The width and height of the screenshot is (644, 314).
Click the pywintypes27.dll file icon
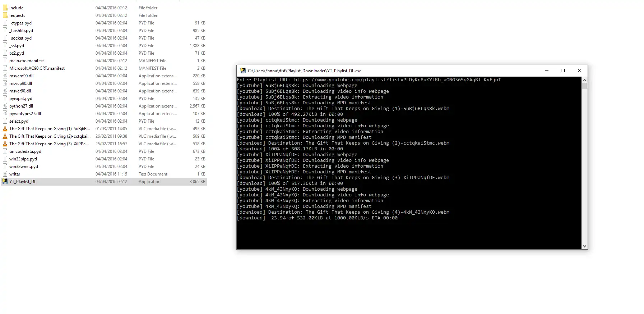click(5, 113)
